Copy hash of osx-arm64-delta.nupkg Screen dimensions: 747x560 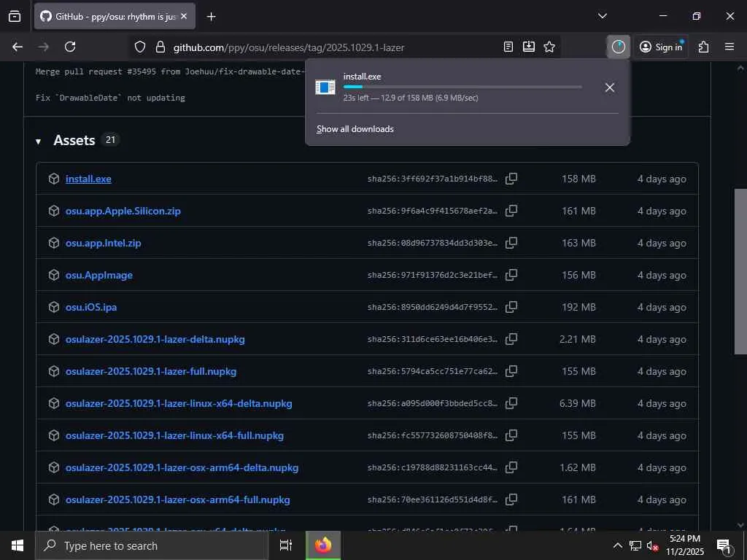[x=511, y=467]
